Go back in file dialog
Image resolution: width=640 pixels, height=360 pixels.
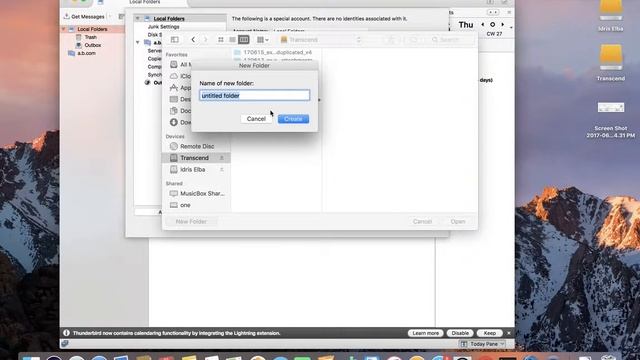pos(193,40)
